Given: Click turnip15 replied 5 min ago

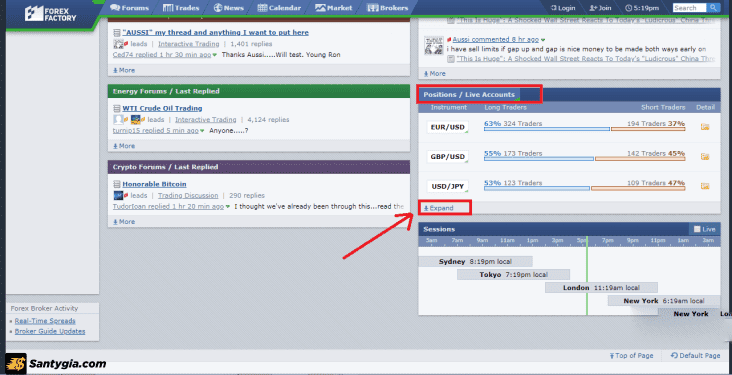Looking at the screenshot, I should coord(155,130).
